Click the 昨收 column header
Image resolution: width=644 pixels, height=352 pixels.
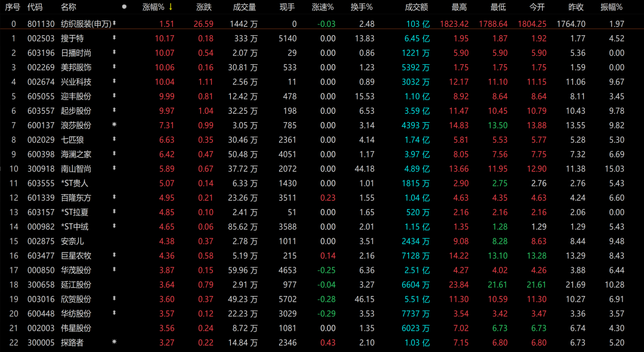(x=576, y=7)
